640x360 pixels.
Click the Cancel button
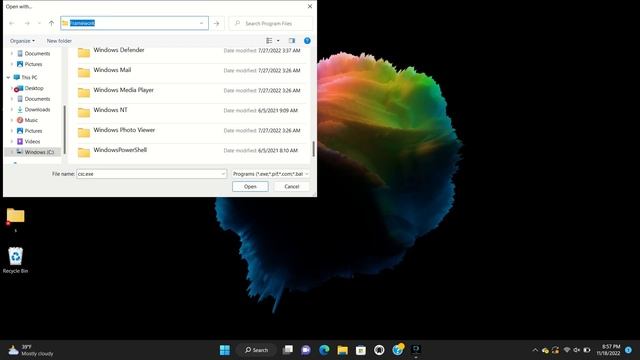click(x=291, y=187)
